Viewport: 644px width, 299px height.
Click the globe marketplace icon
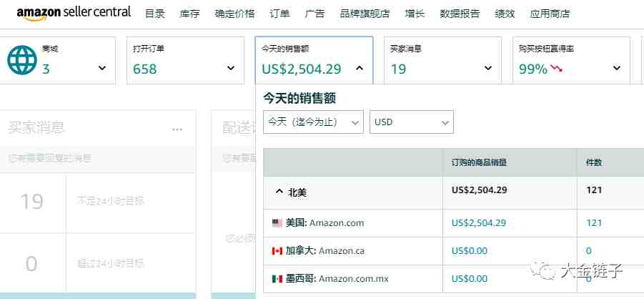click(x=22, y=60)
